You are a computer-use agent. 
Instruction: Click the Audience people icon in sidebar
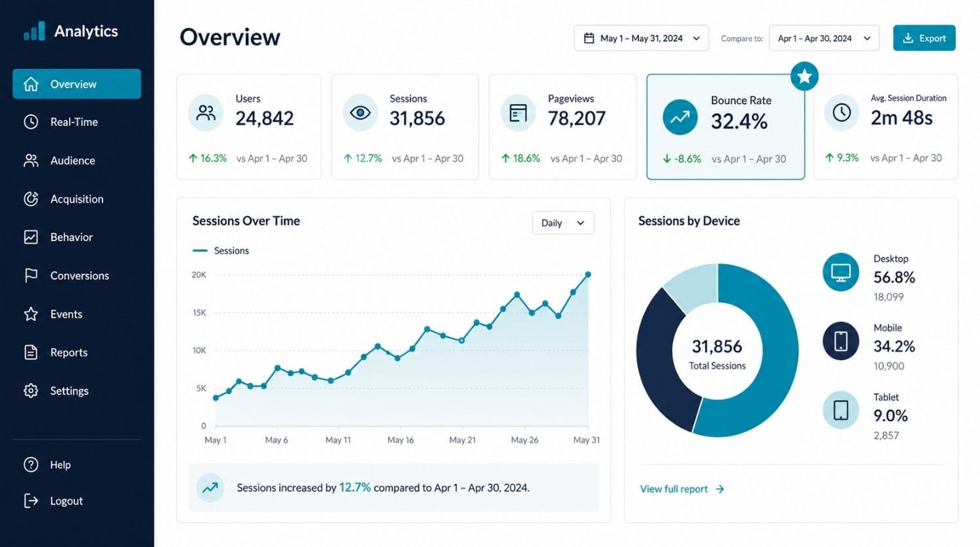31,160
